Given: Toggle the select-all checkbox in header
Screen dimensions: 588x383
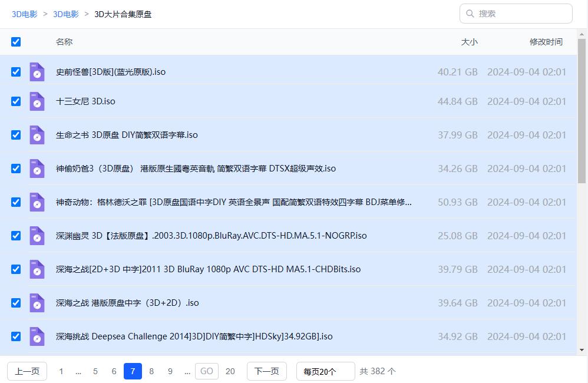Looking at the screenshot, I should tap(16, 42).
